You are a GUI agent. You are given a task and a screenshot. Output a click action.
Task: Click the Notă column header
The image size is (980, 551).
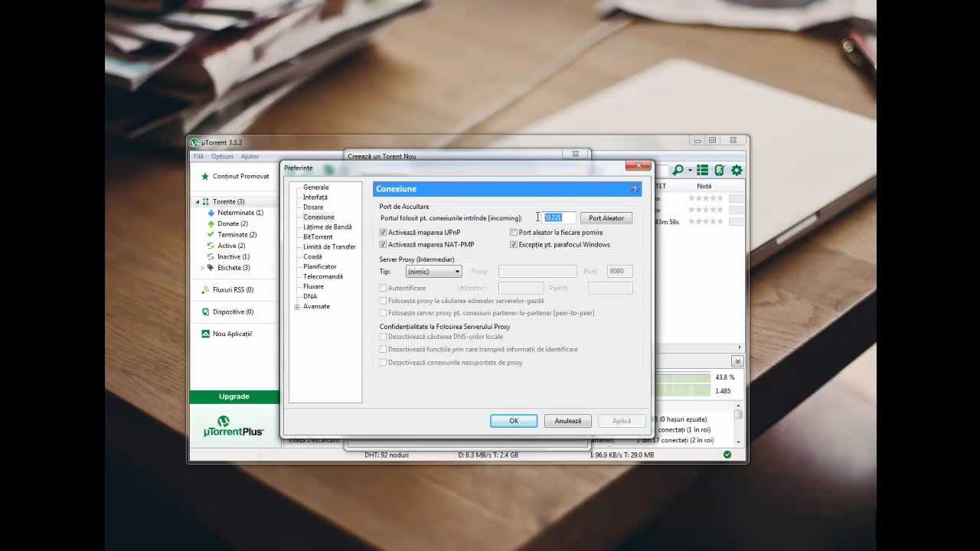tap(704, 186)
